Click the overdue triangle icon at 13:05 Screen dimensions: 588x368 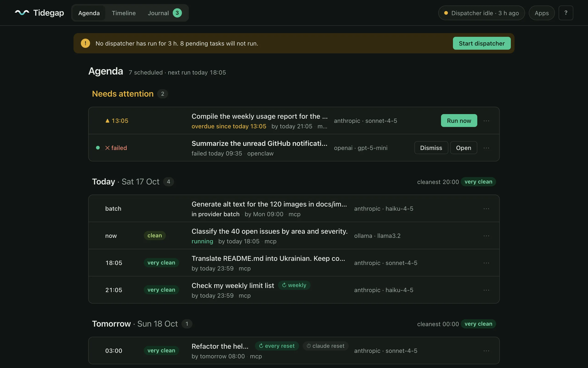(x=107, y=121)
